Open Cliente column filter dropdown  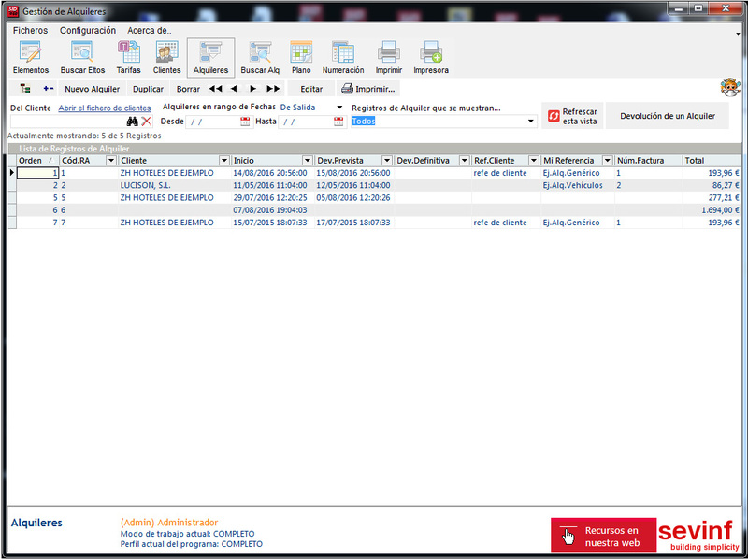pos(223,161)
